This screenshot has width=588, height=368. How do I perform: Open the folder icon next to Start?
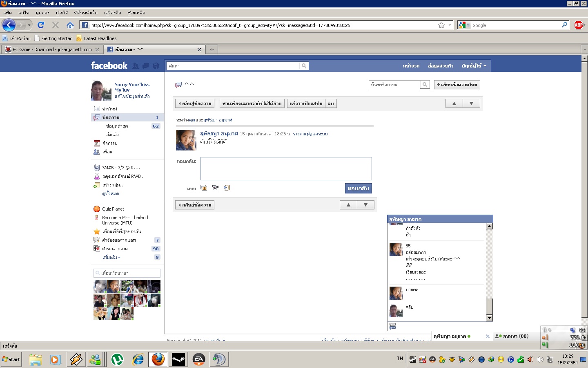pos(36,360)
